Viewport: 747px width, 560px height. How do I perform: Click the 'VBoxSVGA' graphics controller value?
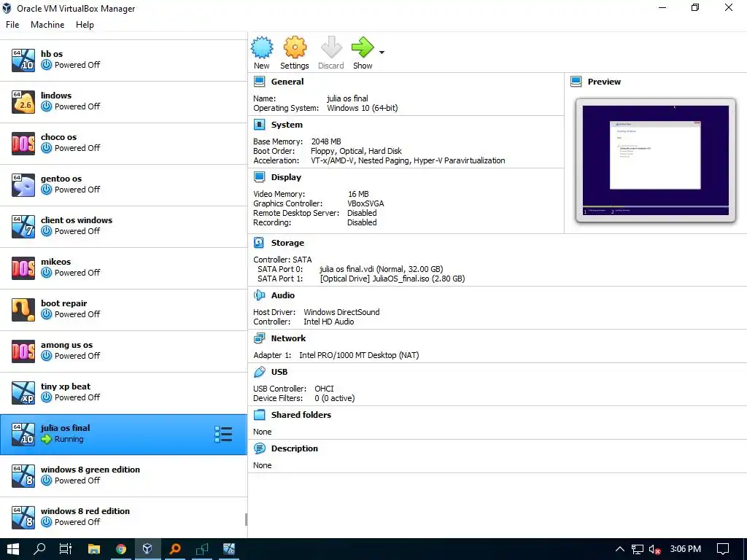[366, 203]
